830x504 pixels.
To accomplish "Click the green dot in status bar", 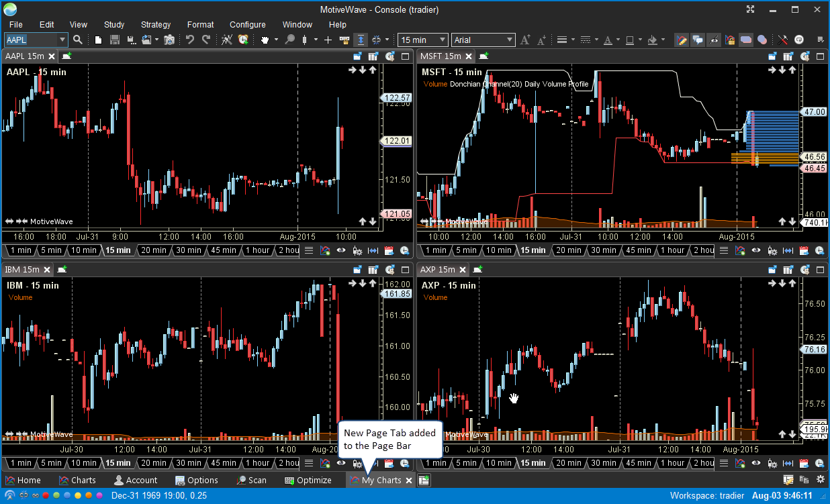I will coord(56,496).
